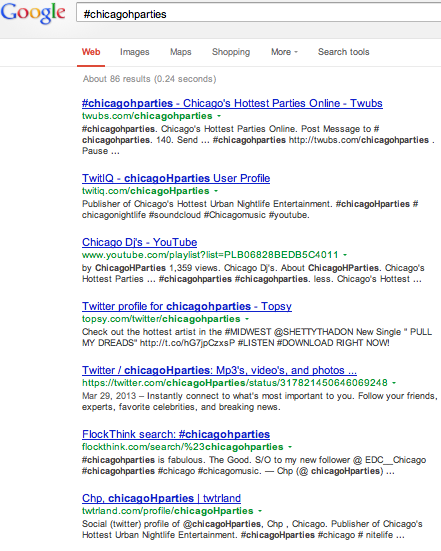Open the Chicago Dj's - YouTube result
This screenshot has height=551, width=441.
click(140, 242)
